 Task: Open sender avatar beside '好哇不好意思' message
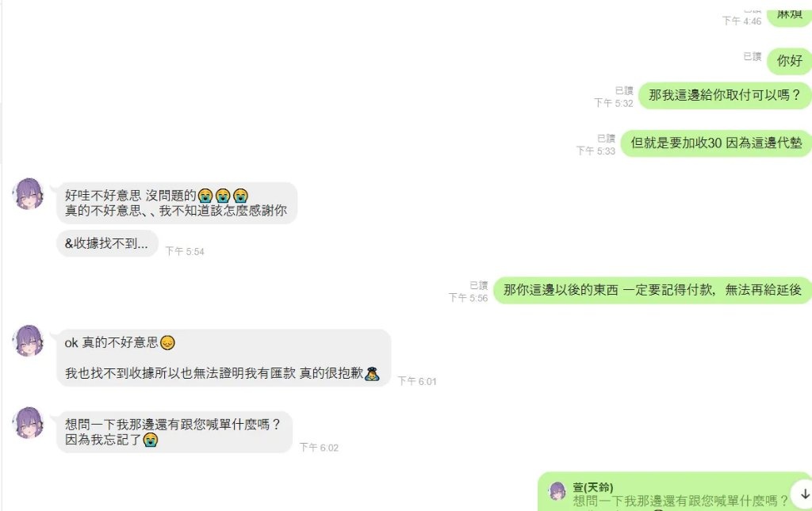pos(29,194)
